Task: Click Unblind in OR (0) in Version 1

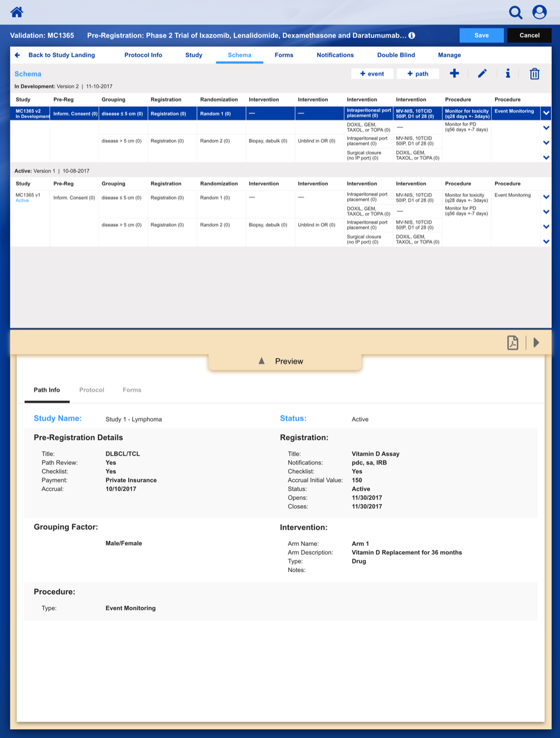Action: (316, 225)
